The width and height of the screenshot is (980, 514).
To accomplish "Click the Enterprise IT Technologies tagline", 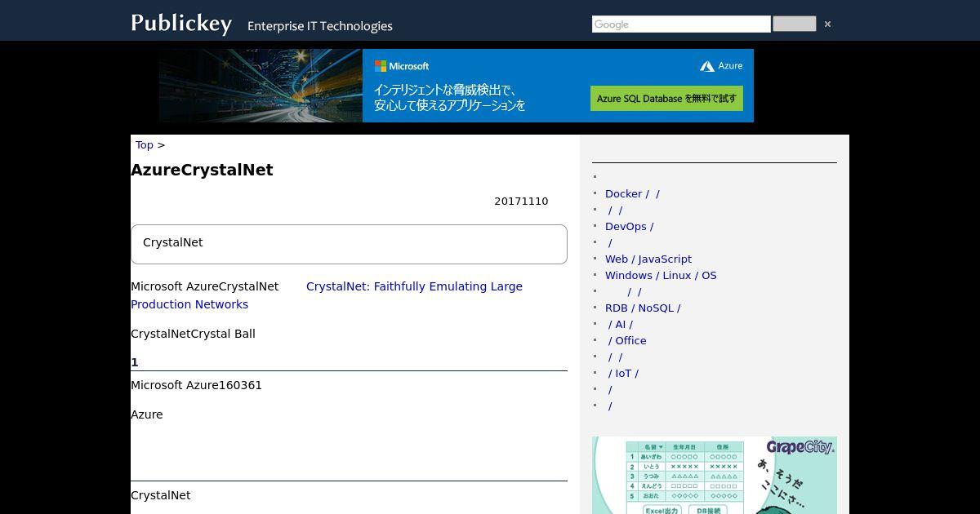I will click(x=320, y=26).
